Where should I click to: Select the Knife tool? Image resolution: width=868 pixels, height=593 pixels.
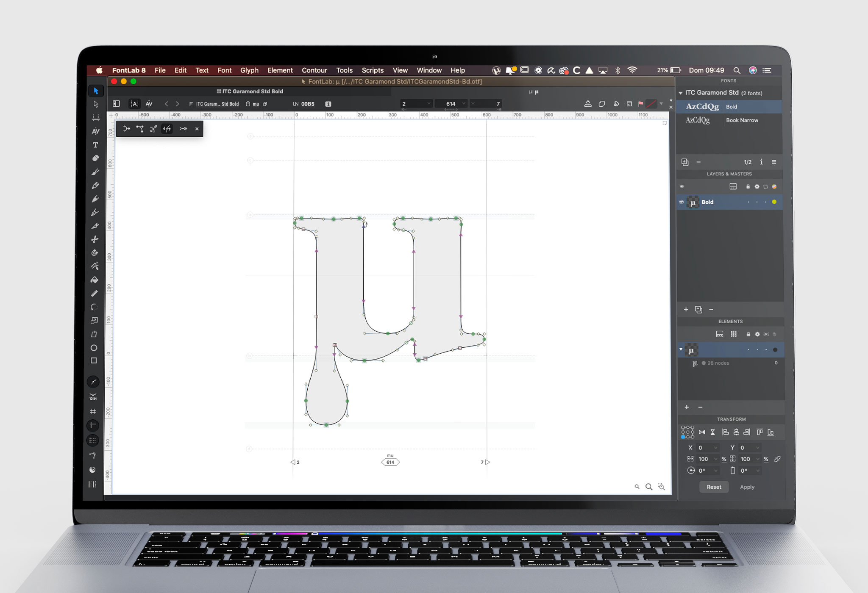[x=95, y=239]
